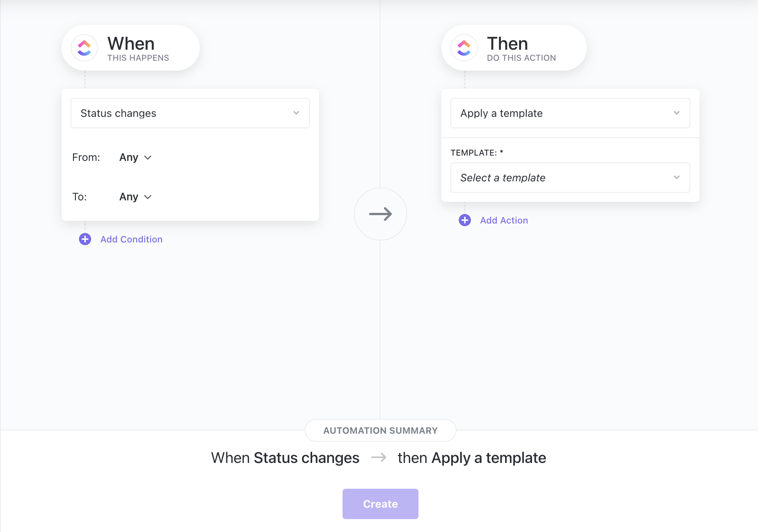Viewport: 758px width, 532px height.
Task: Click the ClickUp logo on the When card
Action: 84,48
